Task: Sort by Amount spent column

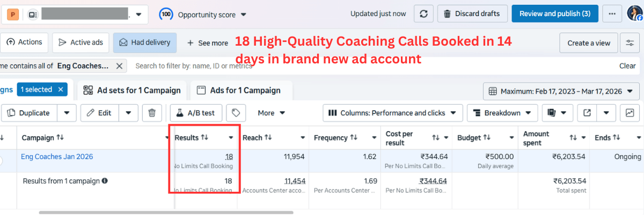Action: point(573,138)
